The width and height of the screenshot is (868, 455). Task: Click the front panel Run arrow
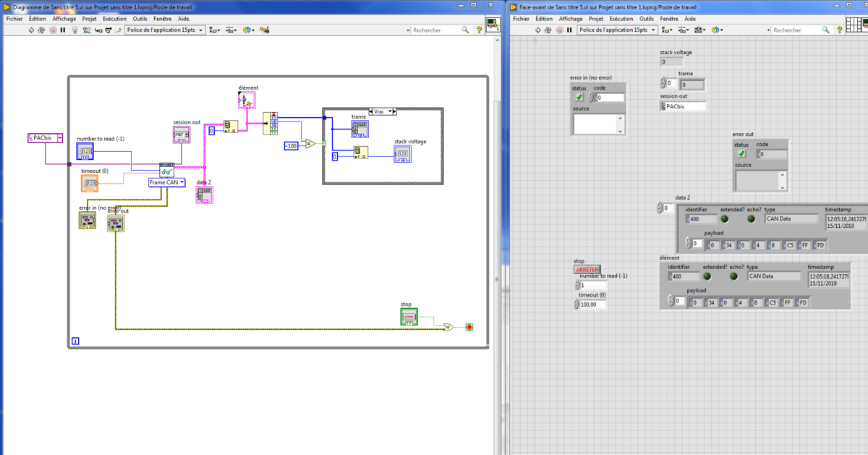[537, 30]
